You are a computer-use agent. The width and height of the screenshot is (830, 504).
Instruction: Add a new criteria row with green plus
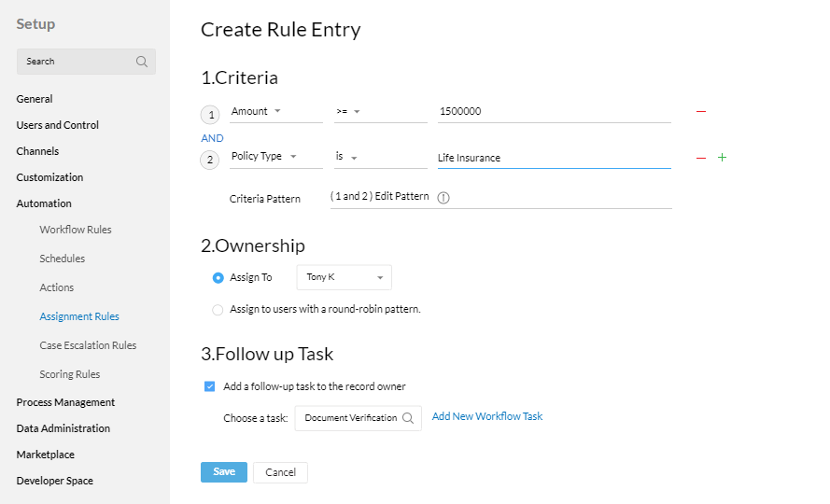tap(722, 157)
